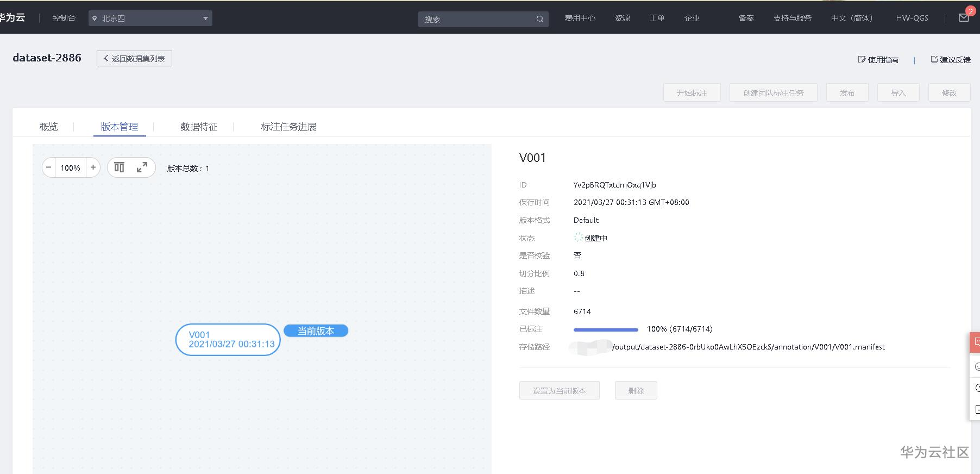This screenshot has width=980, height=474.
Task: Click the 100% (6714/6714) labeled text
Action: coord(680,329)
